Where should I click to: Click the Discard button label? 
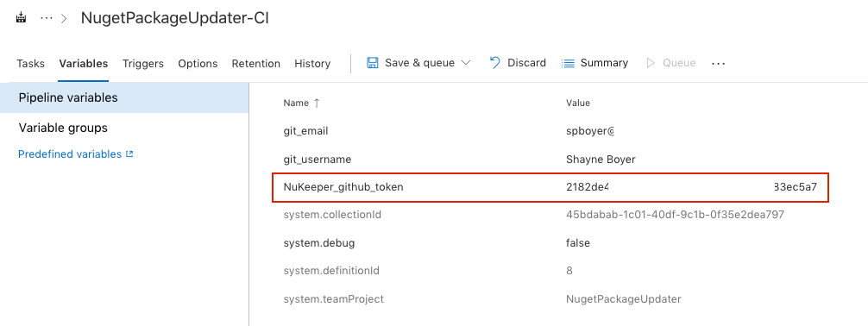526,63
